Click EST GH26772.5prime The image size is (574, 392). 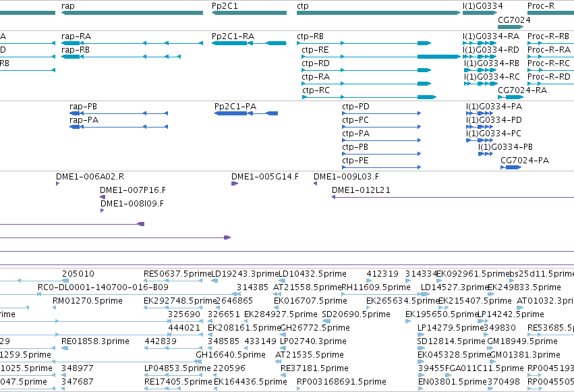(x=315, y=328)
